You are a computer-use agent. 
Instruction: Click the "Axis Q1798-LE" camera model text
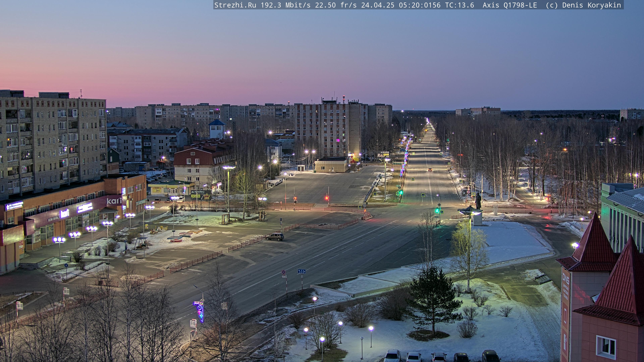click(x=510, y=5)
